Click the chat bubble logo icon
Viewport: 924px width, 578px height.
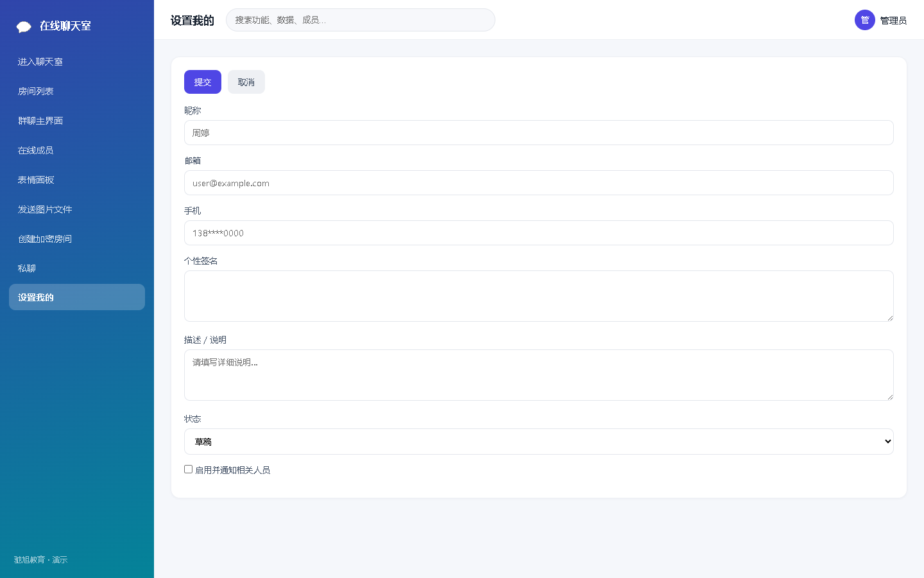pos(24,26)
